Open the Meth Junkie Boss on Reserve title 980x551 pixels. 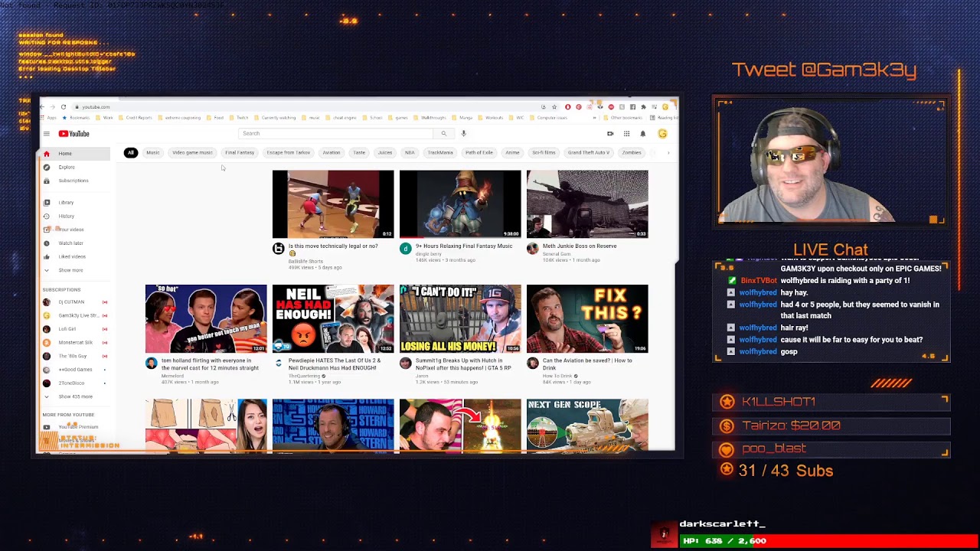click(x=580, y=246)
